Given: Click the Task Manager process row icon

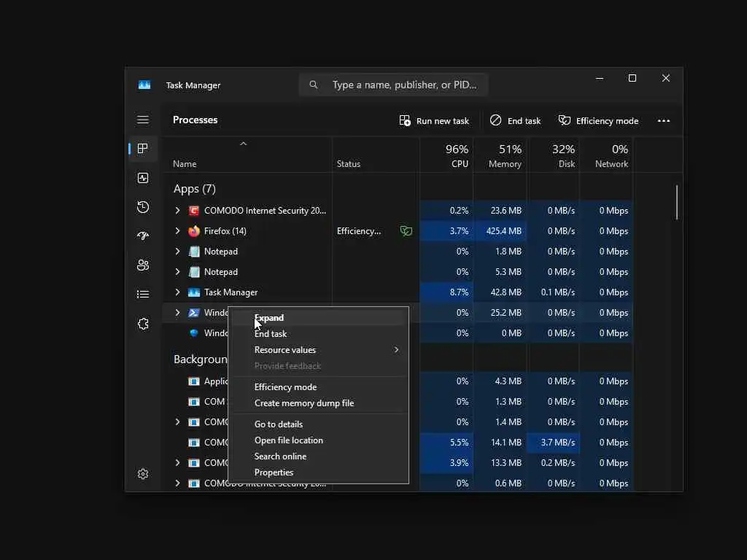Looking at the screenshot, I should point(194,292).
